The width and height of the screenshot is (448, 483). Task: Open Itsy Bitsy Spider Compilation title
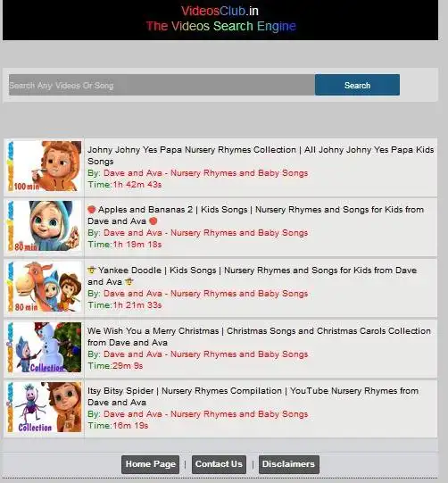click(x=253, y=396)
